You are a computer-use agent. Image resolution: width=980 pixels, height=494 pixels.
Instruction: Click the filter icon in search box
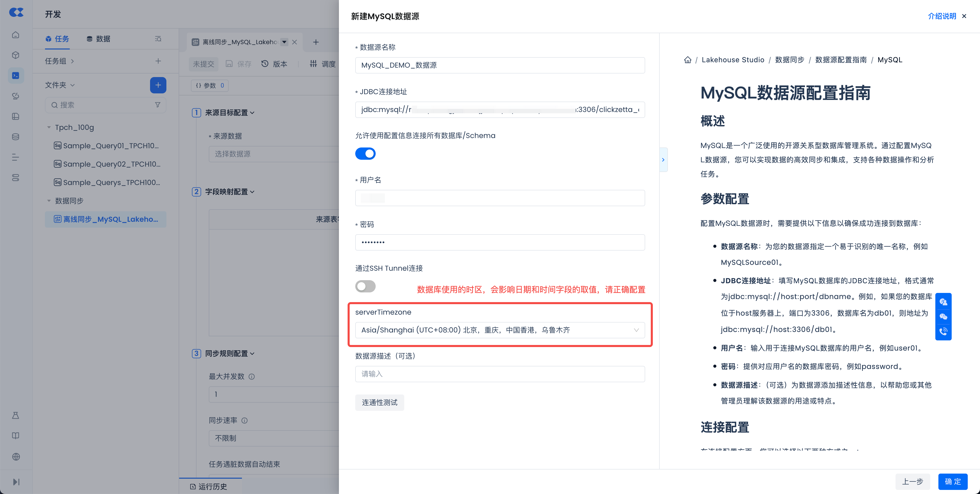pos(157,105)
